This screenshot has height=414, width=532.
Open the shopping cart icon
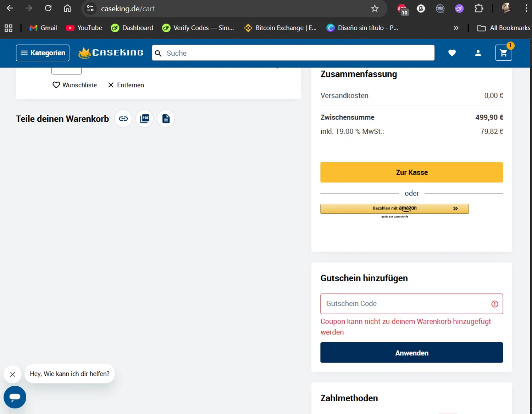[x=504, y=53]
